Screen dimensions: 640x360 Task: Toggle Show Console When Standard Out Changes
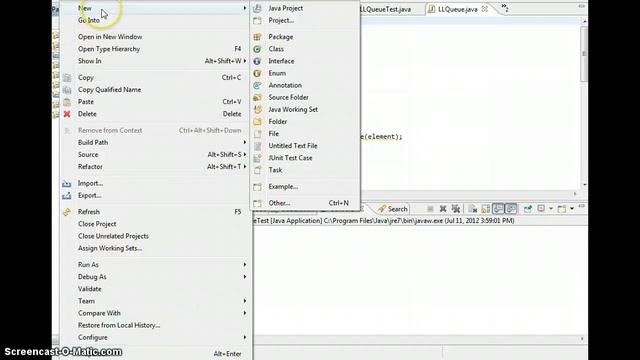(498, 209)
